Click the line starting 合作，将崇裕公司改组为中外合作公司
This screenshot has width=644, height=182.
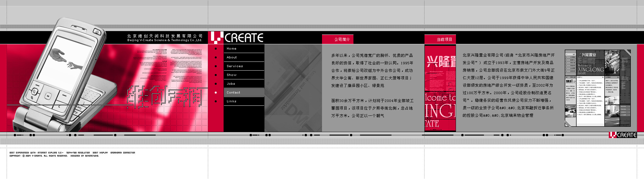point(372,71)
